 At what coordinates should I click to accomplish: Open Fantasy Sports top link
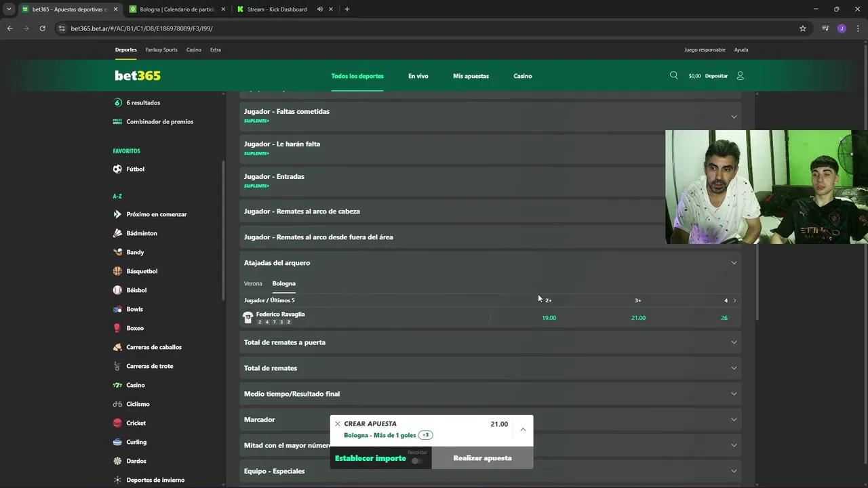point(161,49)
